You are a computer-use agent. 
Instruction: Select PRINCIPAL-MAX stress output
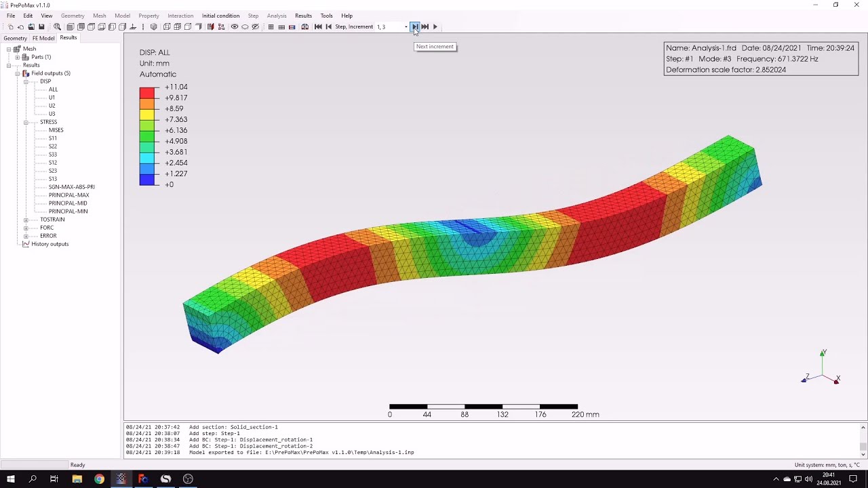point(68,195)
